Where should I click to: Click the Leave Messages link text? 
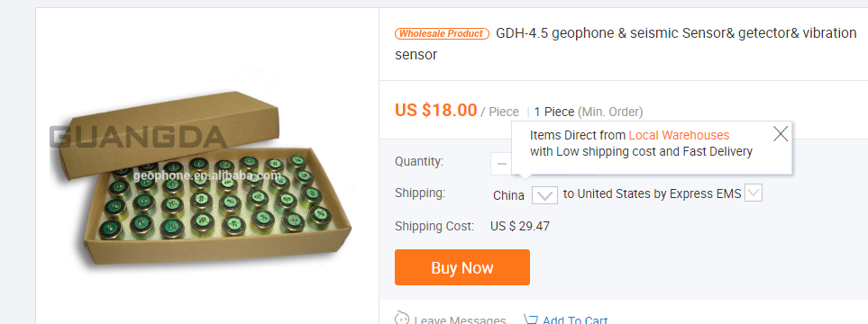pos(460,320)
